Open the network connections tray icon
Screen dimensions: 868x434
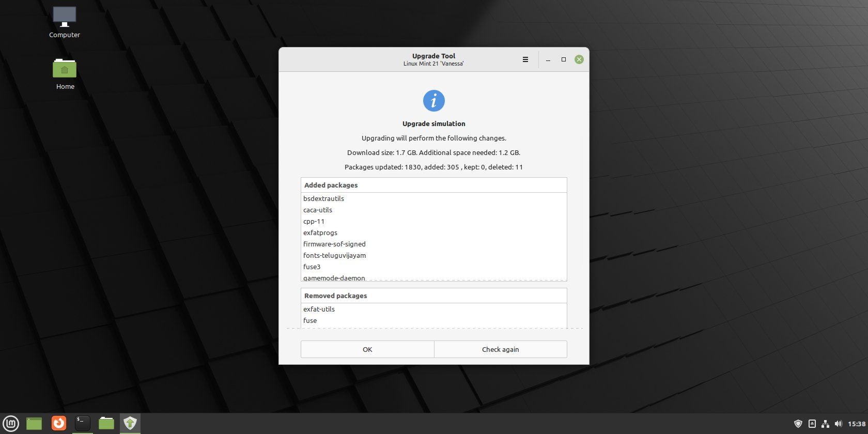(x=825, y=424)
